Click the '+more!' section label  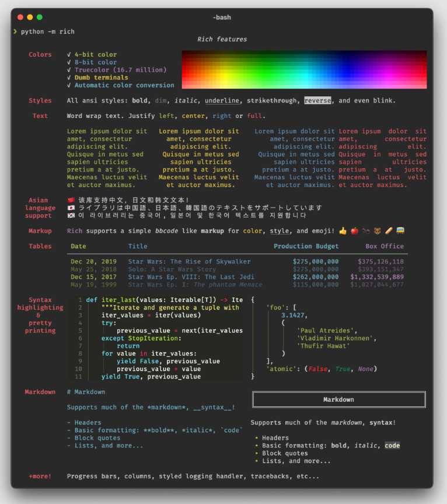(x=40, y=476)
